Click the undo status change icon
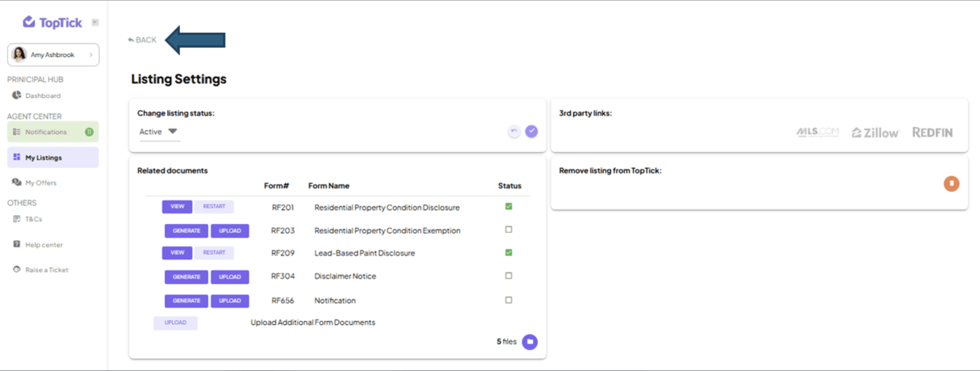 pos(514,131)
